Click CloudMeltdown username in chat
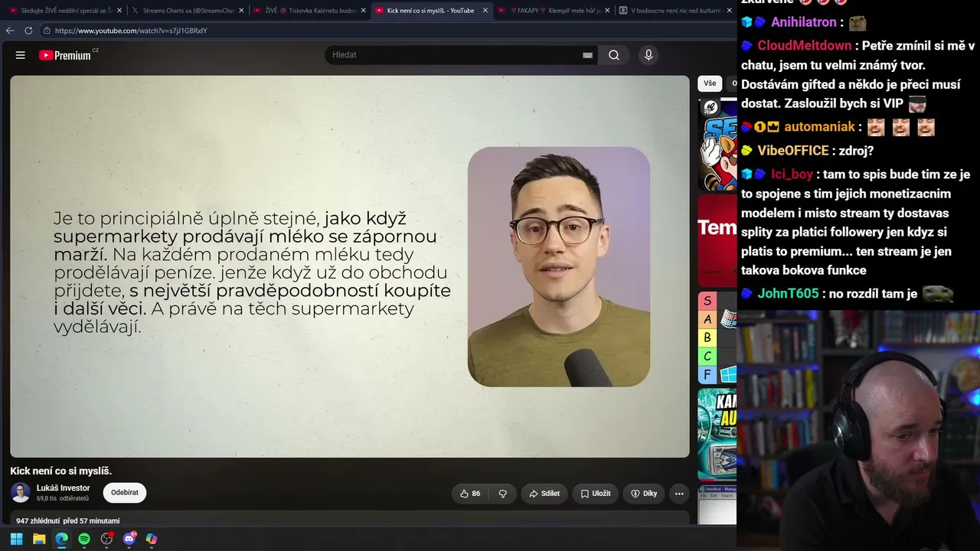980x551 pixels. tap(805, 46)
